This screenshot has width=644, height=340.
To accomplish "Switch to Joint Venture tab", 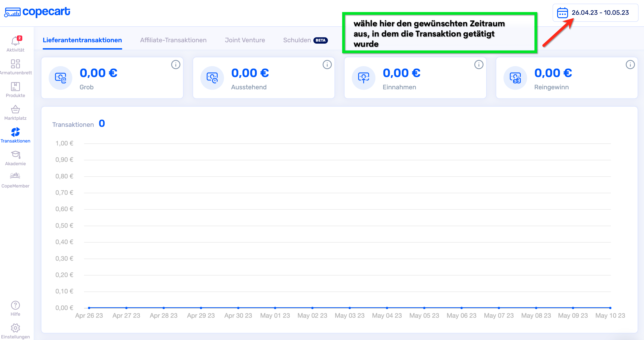I will [245, 40].
